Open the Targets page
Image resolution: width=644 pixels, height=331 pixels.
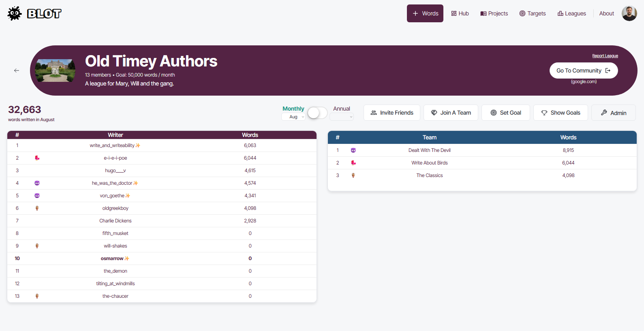[533, 13]
